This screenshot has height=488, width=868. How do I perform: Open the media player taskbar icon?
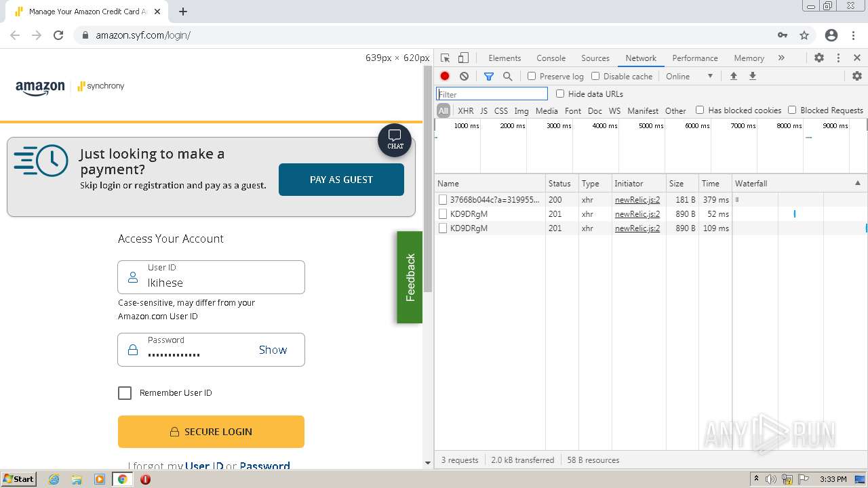pyautogui.click(x=100, y=479)
